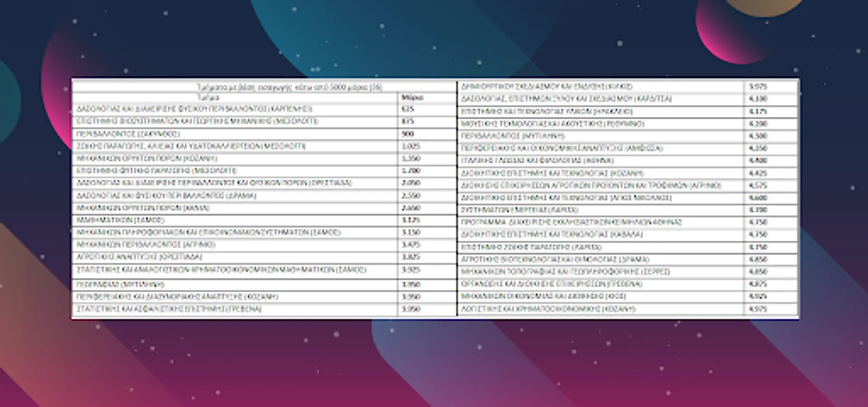The width and height of the screenshot is (868, 407).
Task: Select ΜΗΧΑΝΙΚΩΝ ΟΡΥΚΤΩΝ ΠΟΡΩΝ (ΧΑΝΙΑ)
Action: (x=143, y=208)
